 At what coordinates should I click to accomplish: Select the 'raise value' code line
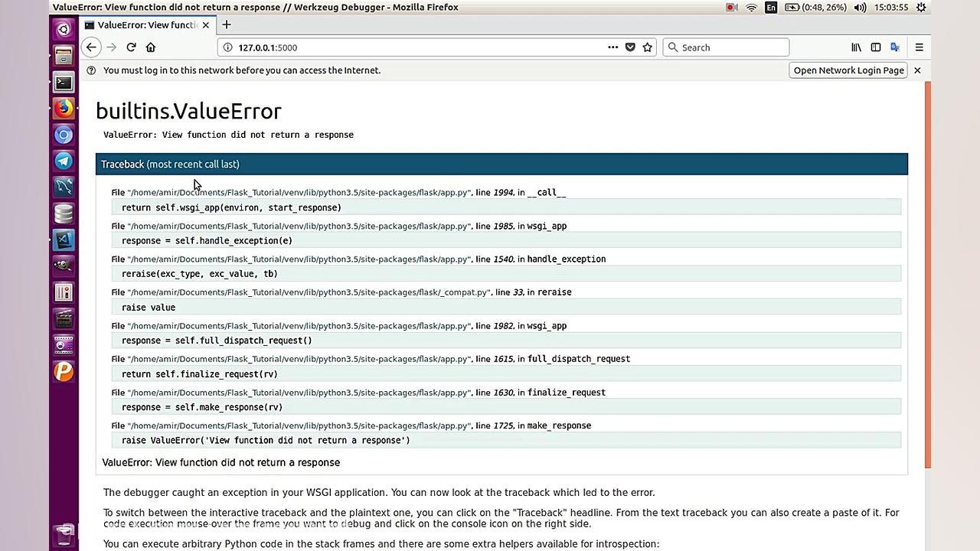click(x=506, y=307)
